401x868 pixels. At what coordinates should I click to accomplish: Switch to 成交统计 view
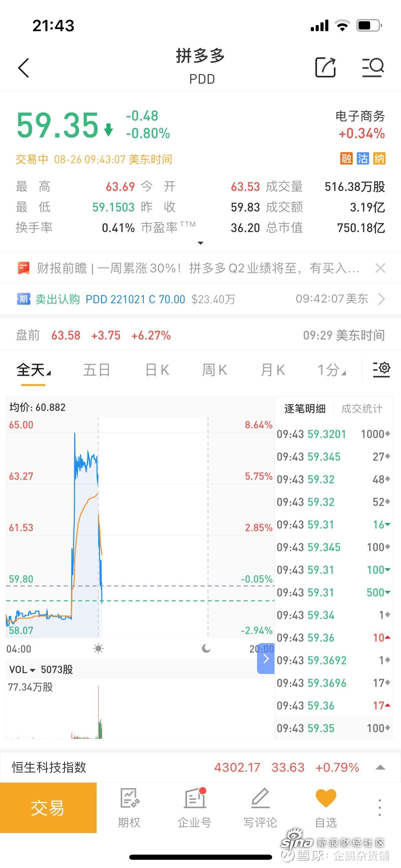362,409
